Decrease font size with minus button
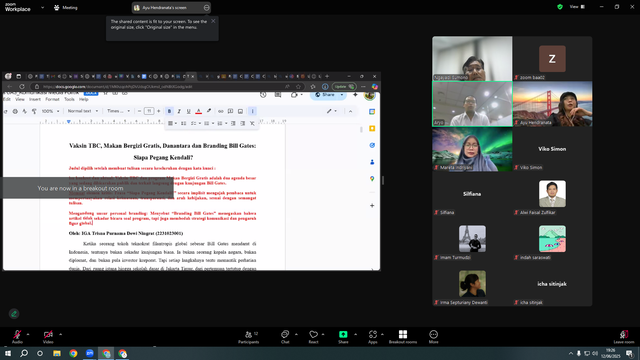This screenshot has height=360, width=640. (140, 111)
